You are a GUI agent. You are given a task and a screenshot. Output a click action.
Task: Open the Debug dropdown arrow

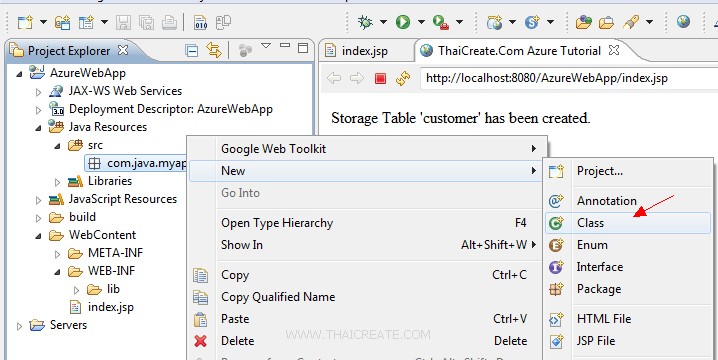point(383,22)
